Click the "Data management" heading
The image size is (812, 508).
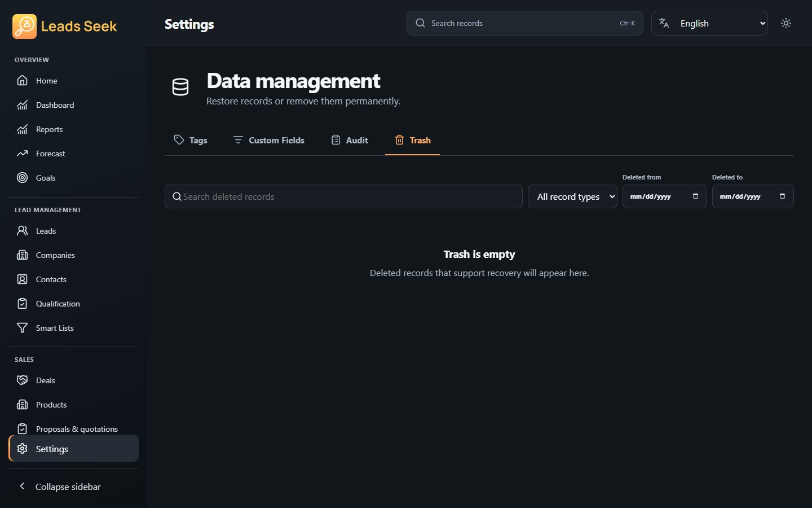[293, 81]
